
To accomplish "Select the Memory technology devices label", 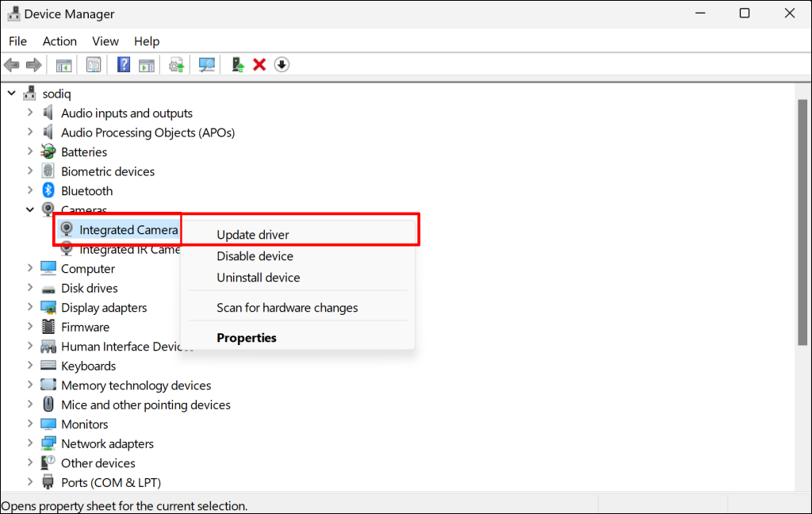I will (x=136, y=385).
